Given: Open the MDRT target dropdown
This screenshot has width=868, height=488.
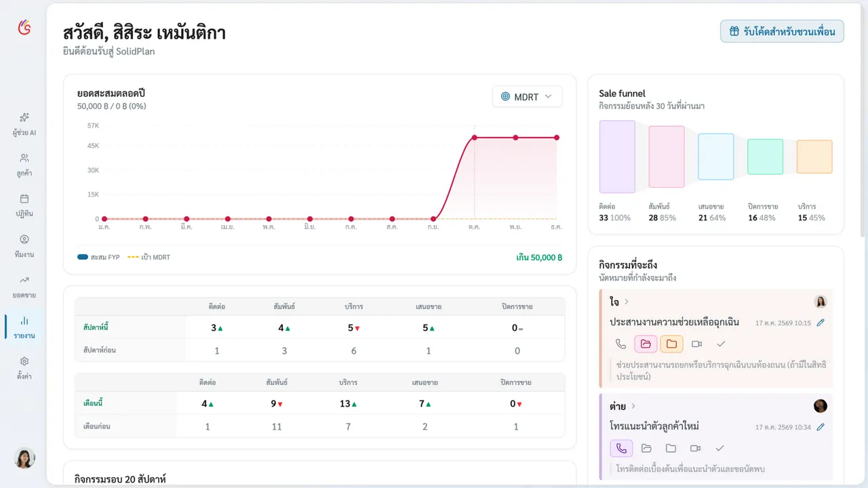Looking at the screenshot, I should [x=527, y=97].
